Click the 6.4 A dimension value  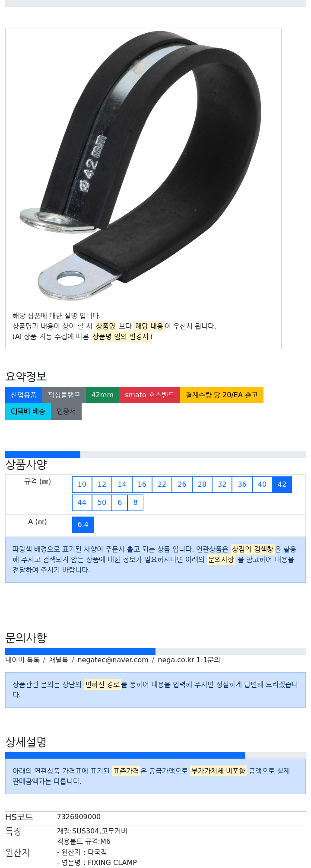[83, 524]
